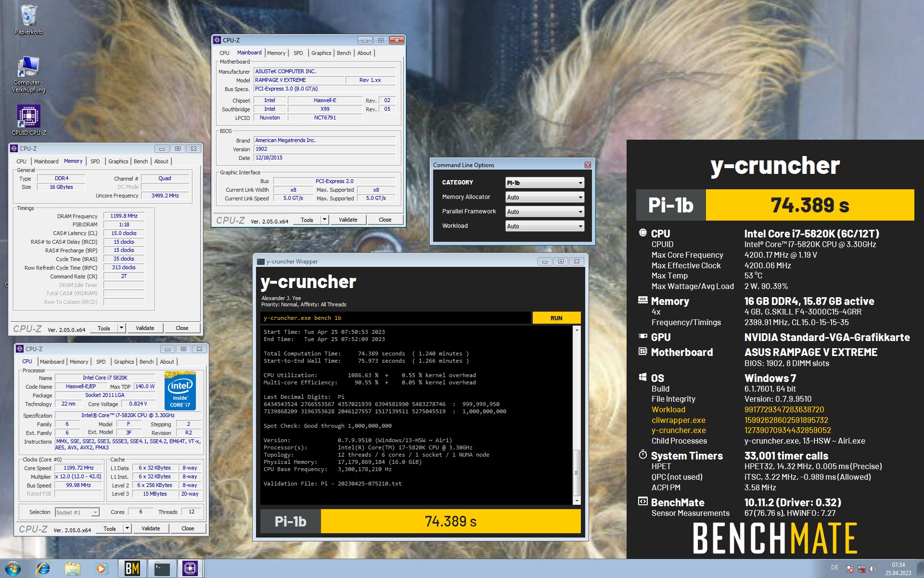Click the yellow cliwrapper.exe label
The width and height of the screenshot is (924, 578).
tap(678, 420)
